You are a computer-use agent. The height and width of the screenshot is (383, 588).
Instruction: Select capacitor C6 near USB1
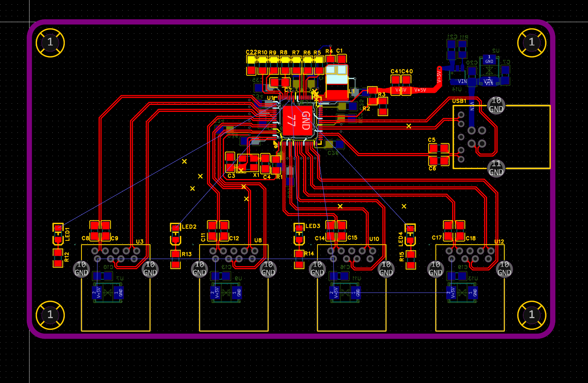pos(439,160)
